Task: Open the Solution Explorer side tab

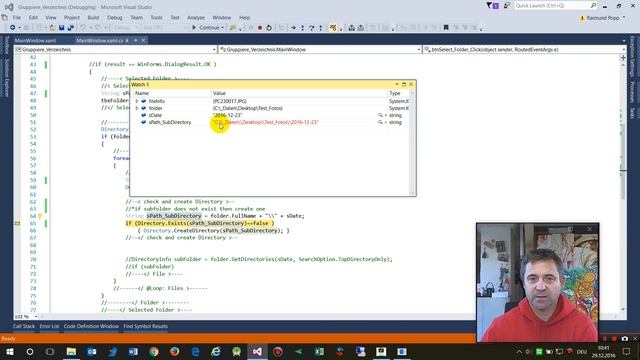Action: point(7,78)
